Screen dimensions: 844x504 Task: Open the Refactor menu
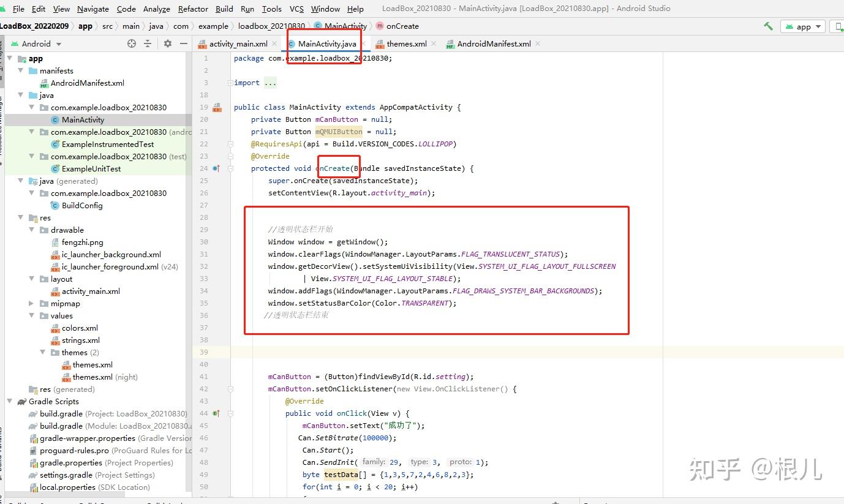[193, 9]
